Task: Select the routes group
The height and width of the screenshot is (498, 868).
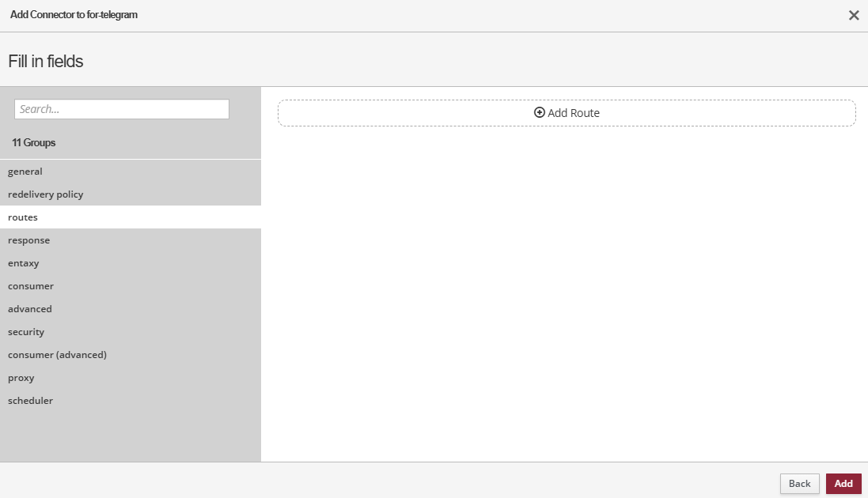Action: [x=23, y=217]
